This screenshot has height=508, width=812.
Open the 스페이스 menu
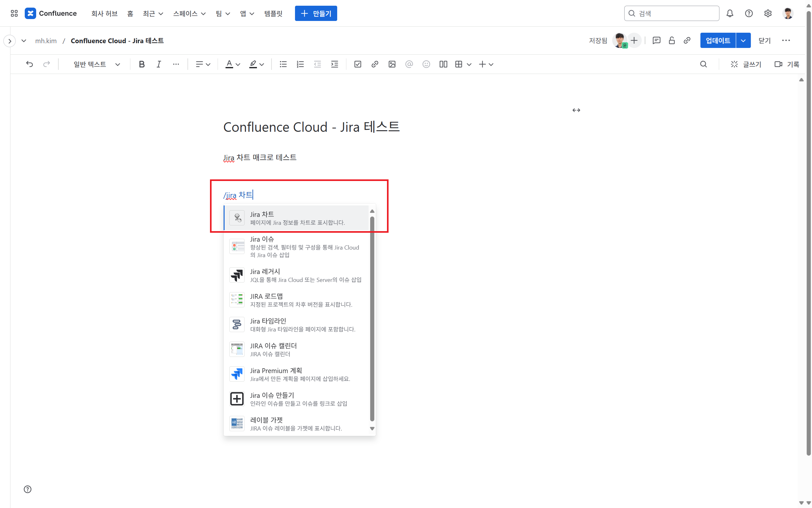[189, 13]
